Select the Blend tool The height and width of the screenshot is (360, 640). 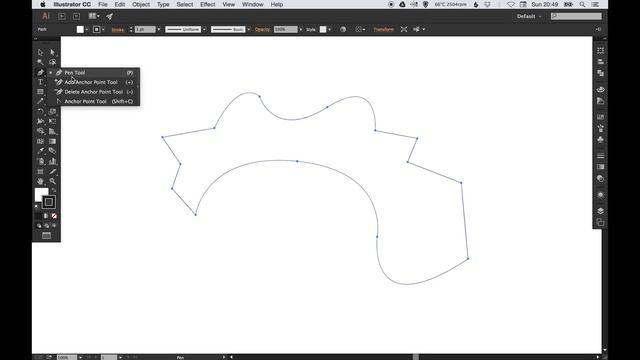52,151
